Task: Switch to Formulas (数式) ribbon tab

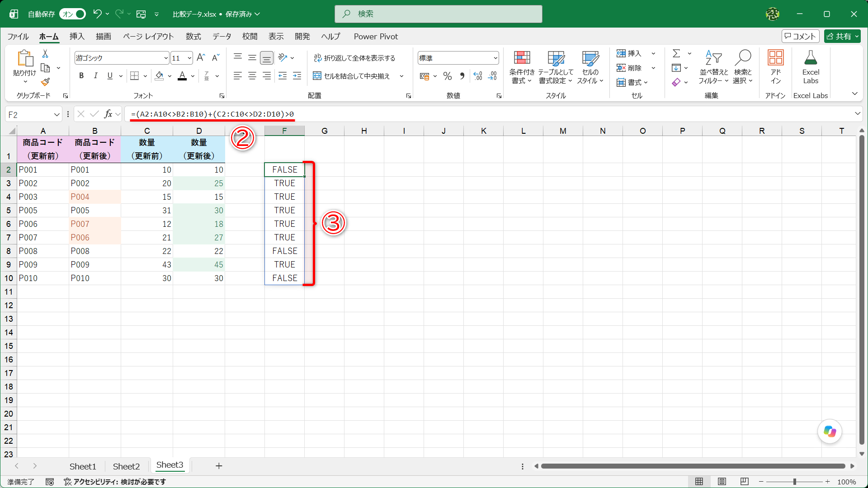Action: [193, 37]
